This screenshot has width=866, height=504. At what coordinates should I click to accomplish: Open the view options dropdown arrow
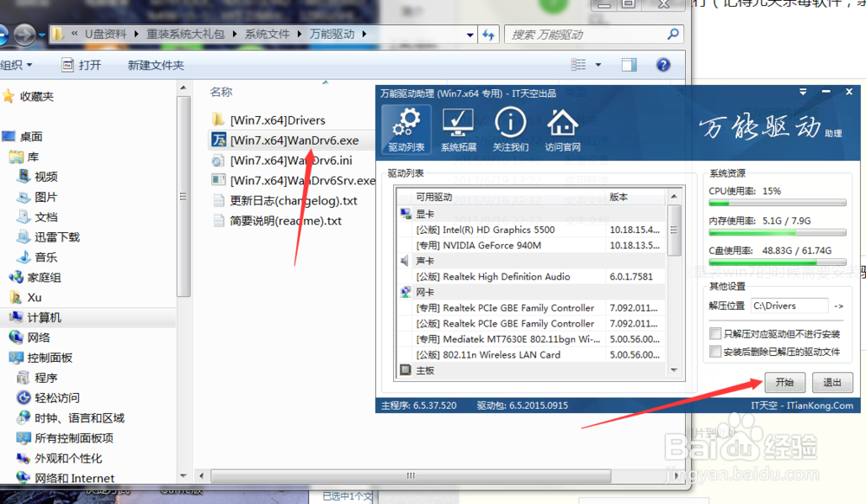coord(598,65)
